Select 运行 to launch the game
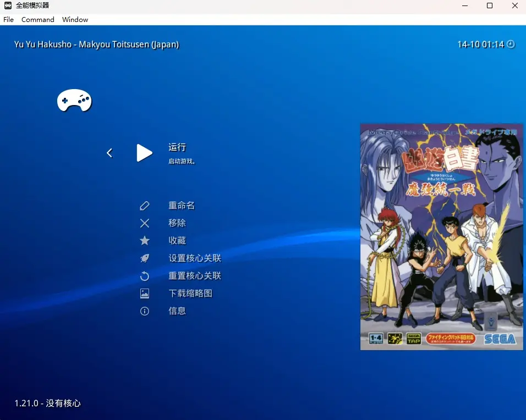The image size is (526, 420). pyautogui.click(x=177, y=147)
